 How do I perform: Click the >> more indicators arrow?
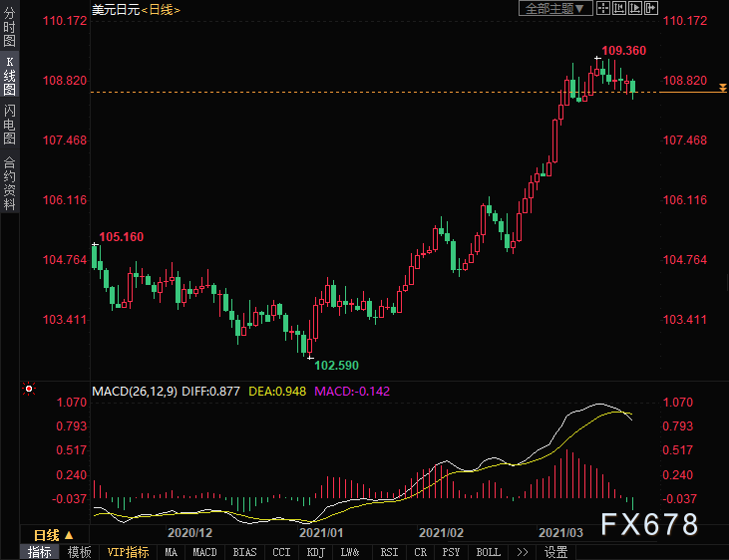click(522, 552)
